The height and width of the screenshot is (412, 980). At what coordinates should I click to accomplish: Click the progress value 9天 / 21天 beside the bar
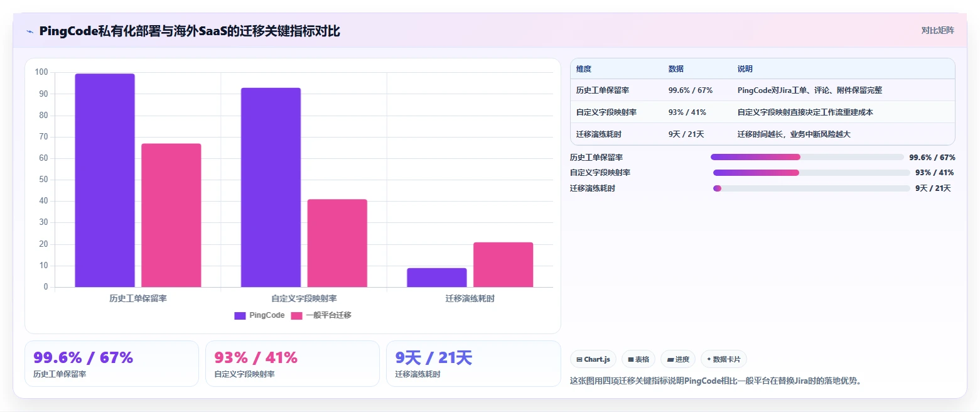click(933, 188)
